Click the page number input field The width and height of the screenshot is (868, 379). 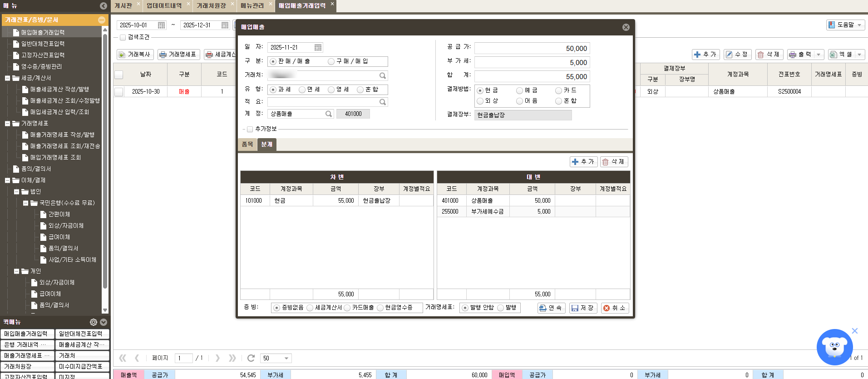click(184, 359)
